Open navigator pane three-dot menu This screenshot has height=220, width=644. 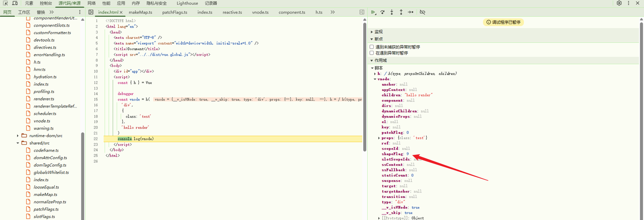[80, 12]
